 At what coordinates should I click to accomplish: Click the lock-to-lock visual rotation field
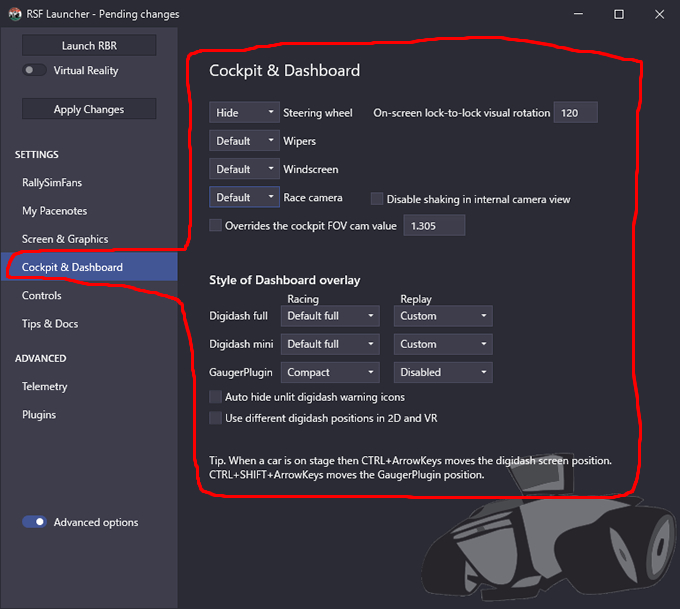click(575, 113)
